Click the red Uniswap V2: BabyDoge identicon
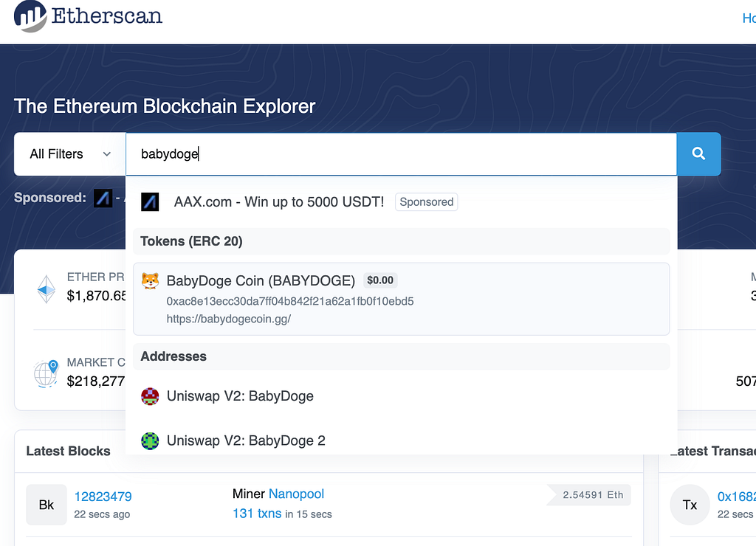 point(150,396)
